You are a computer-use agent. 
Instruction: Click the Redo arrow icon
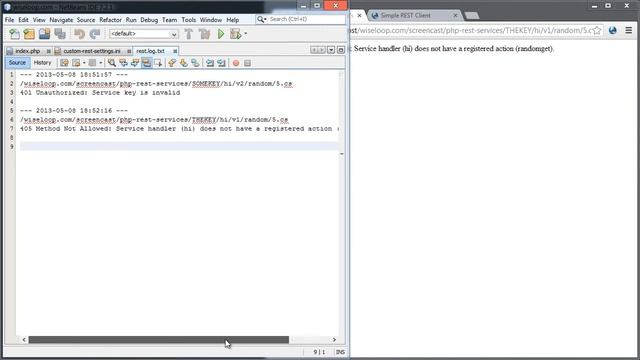(x=95, y=34)
